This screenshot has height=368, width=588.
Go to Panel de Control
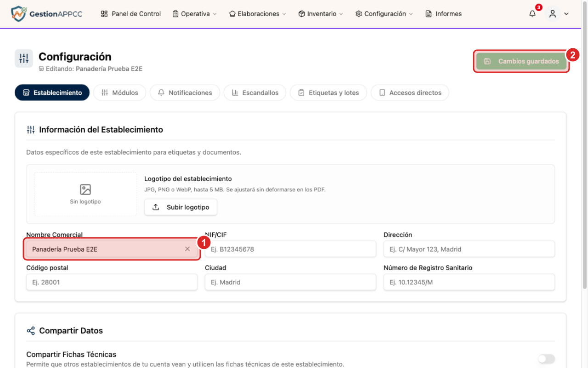pyautogui.click(x=131, y=14)
